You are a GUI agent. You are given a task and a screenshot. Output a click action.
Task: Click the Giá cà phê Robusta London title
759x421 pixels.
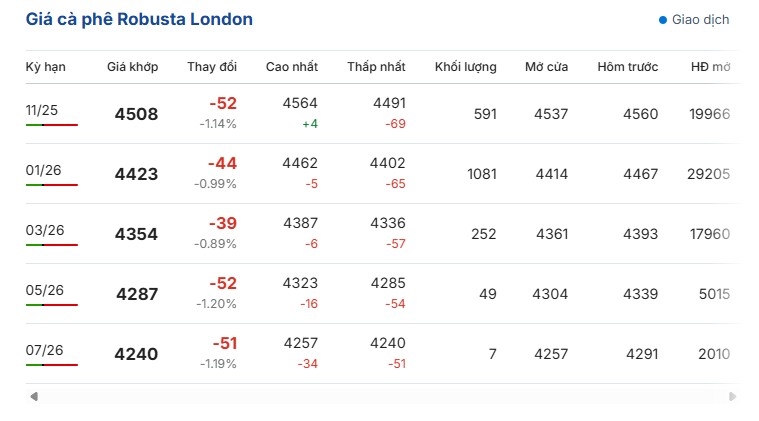pyautogui.click(x=139, y=20)
